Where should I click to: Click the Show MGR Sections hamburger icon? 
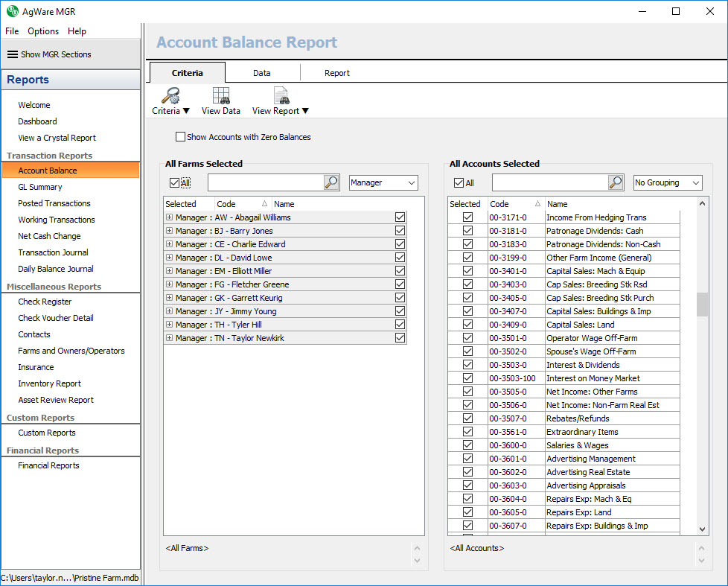12,54
